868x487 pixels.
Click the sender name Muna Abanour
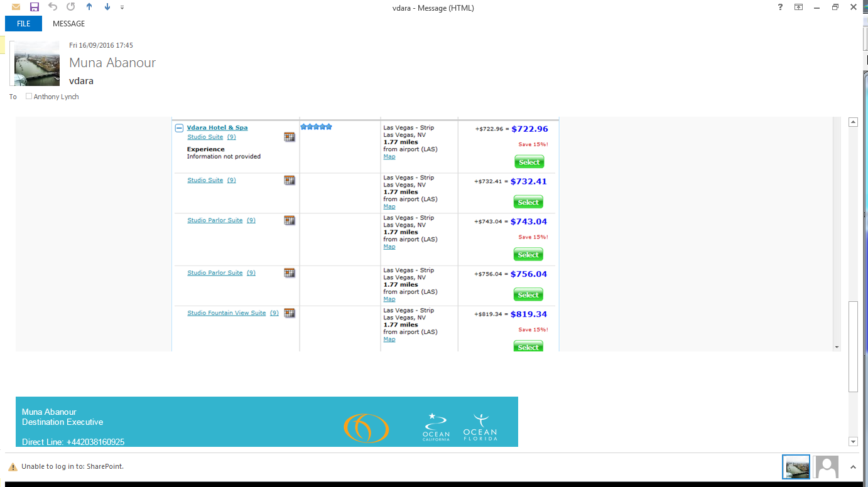pyautogui.click(x=112, y=63)
